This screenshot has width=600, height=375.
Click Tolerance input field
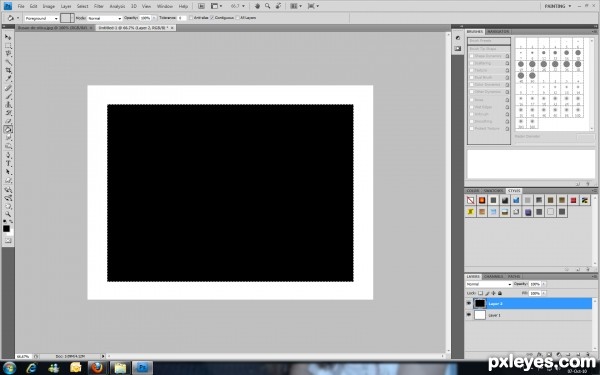[181, 18]
